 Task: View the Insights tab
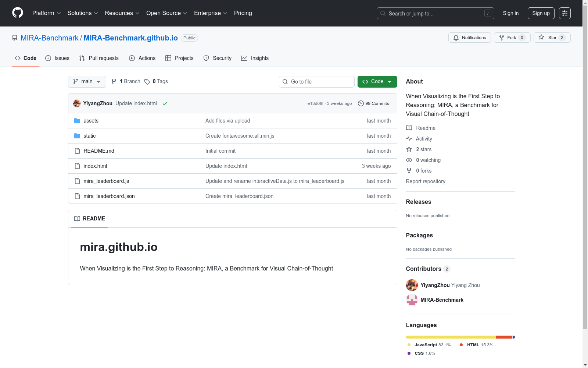tap(255, 58)
